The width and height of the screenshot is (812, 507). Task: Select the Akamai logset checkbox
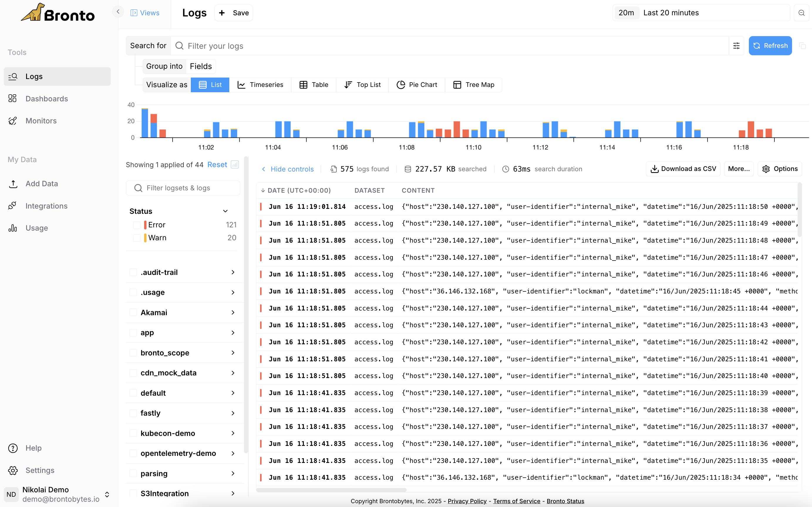(x=133, y=312)
